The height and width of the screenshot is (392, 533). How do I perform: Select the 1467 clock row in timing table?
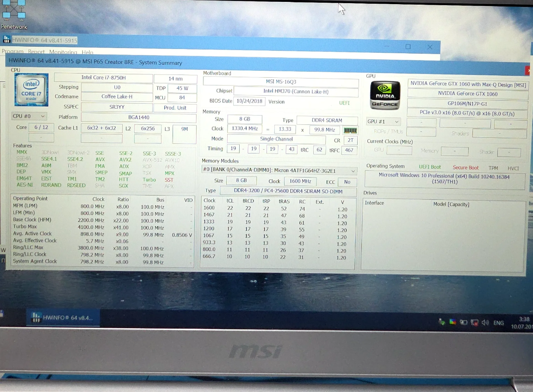point(278,215)
